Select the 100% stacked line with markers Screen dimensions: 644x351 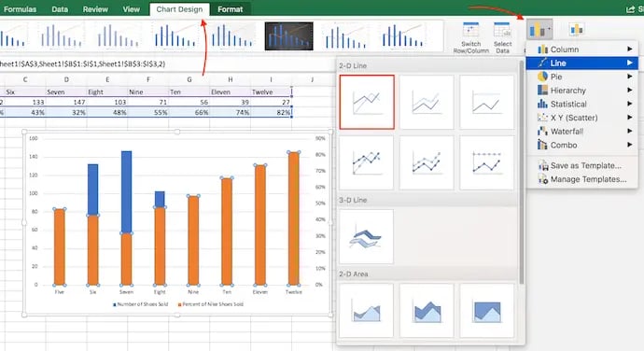[x=486, y=162]
